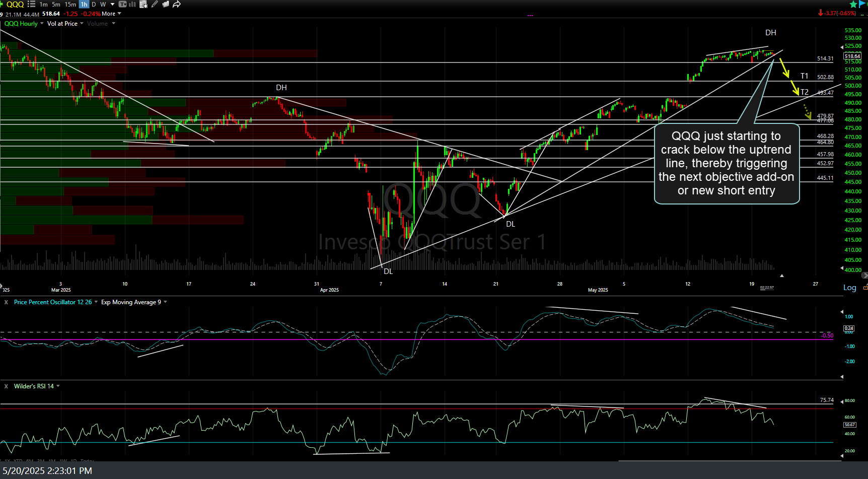This screenshot has height=479, width=868.
Task: Toggle Log scaling on the price axis
Action: (x=849, y=287)
